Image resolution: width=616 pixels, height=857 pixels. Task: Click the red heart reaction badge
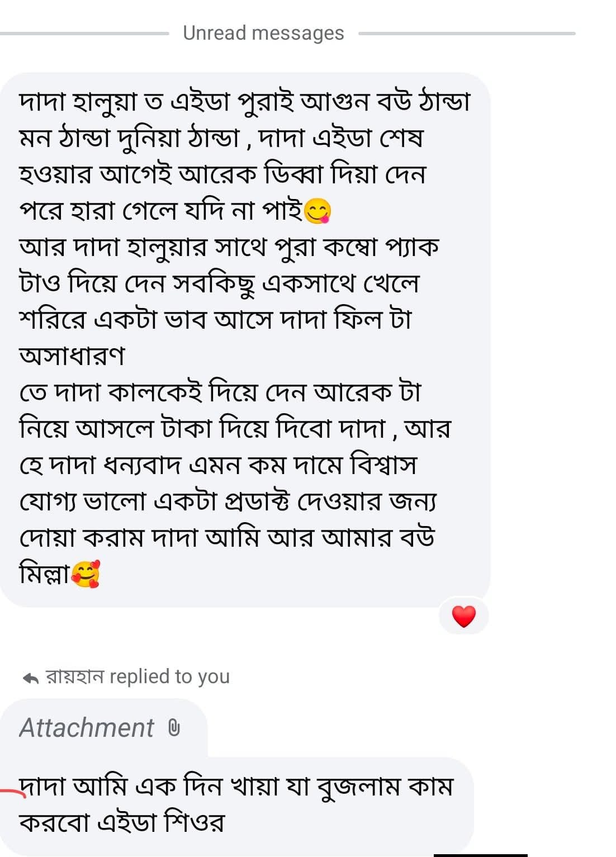click(463, 616)
